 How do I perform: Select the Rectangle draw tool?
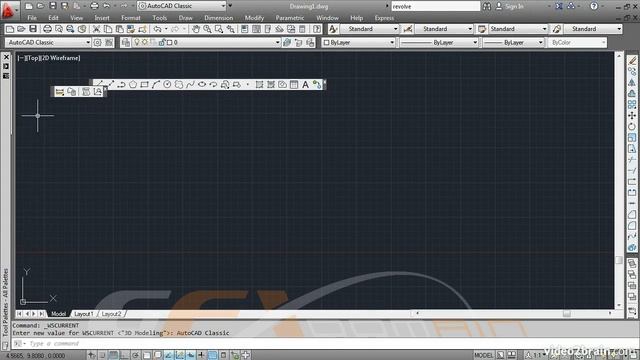(144, 84)
